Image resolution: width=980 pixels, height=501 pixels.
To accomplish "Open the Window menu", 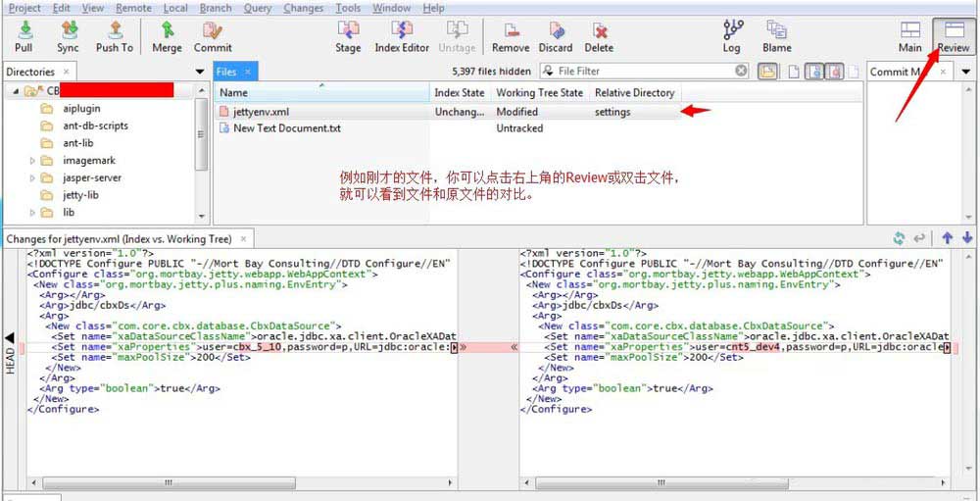I will click(392, 8).
